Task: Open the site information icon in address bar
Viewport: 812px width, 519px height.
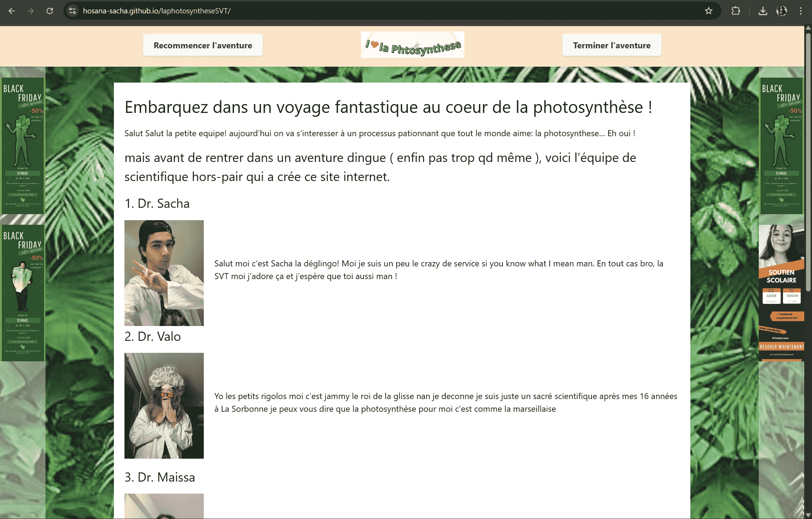Action: click(x=73, y=11)
